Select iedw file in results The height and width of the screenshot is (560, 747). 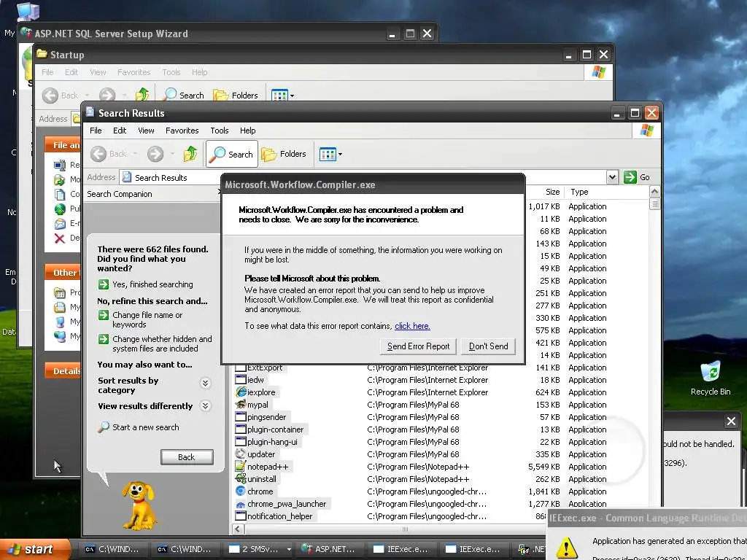coord(250,379)
